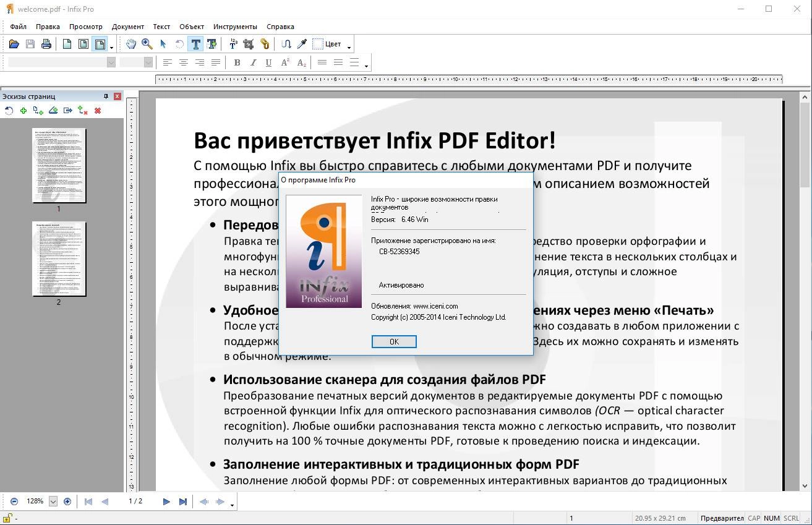Open the Правка menu

click(48, 27)
